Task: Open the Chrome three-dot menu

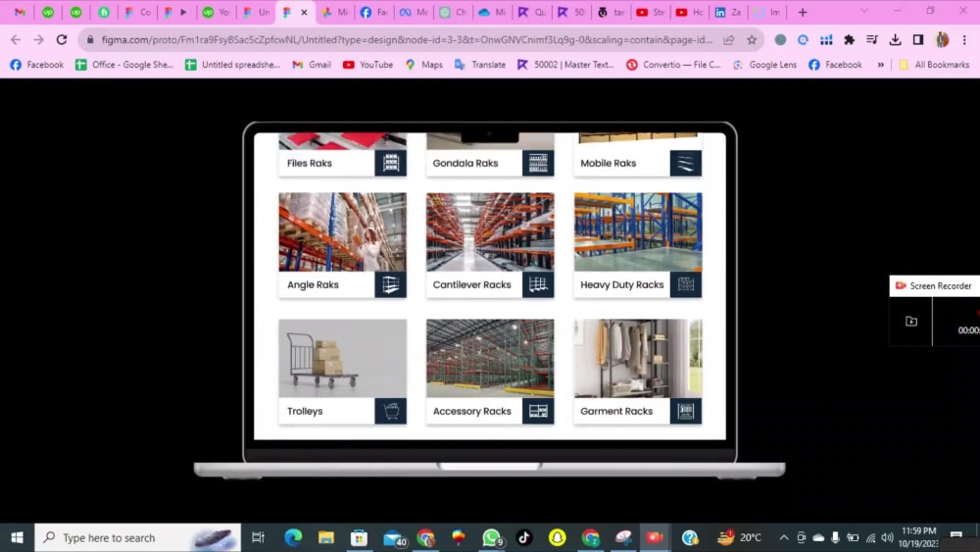Action: coord(964,39)
